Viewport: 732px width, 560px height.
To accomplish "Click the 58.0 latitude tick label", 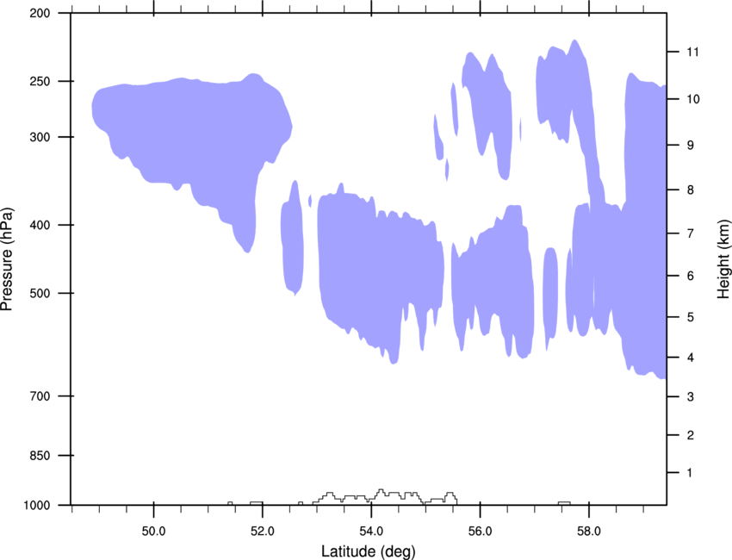I will coord(589,532).
